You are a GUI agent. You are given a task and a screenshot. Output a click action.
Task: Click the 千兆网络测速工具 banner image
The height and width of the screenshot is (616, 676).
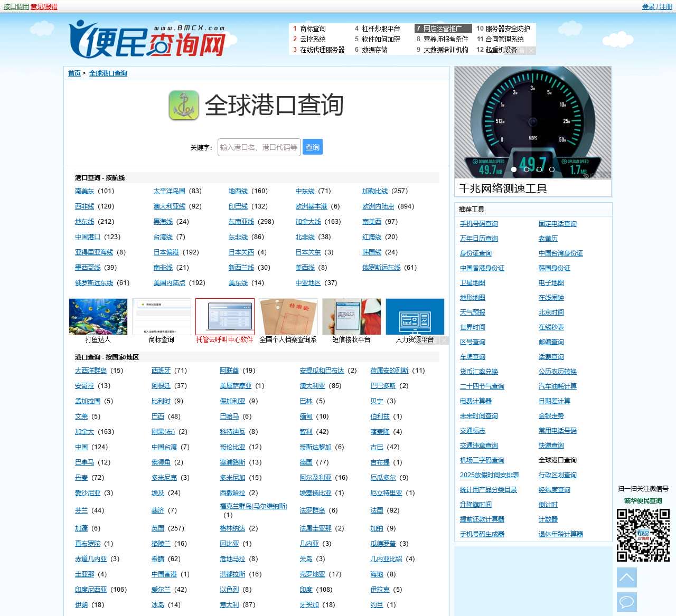tap(533, 122)
